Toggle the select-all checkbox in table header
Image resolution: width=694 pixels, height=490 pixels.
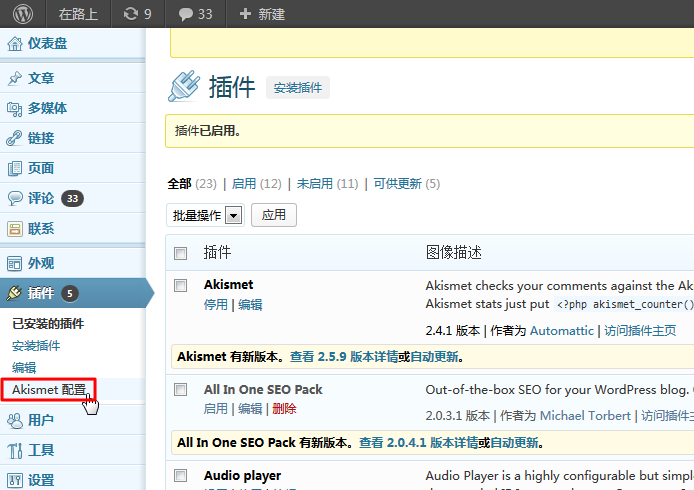pos(181,253)
